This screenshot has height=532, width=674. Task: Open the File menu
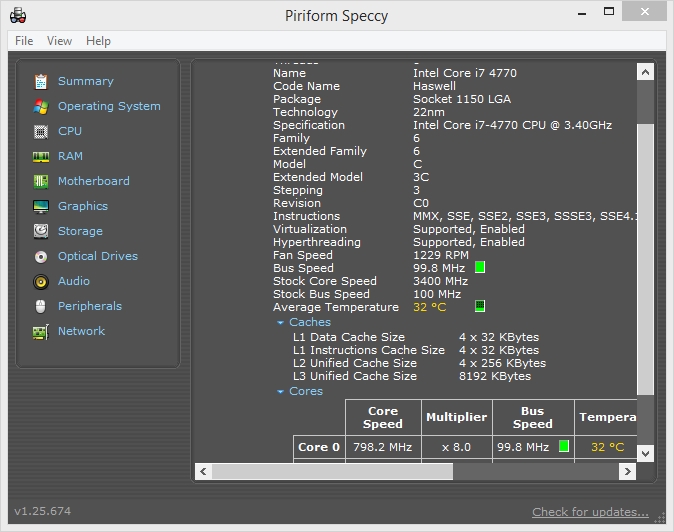click(24, 41)
